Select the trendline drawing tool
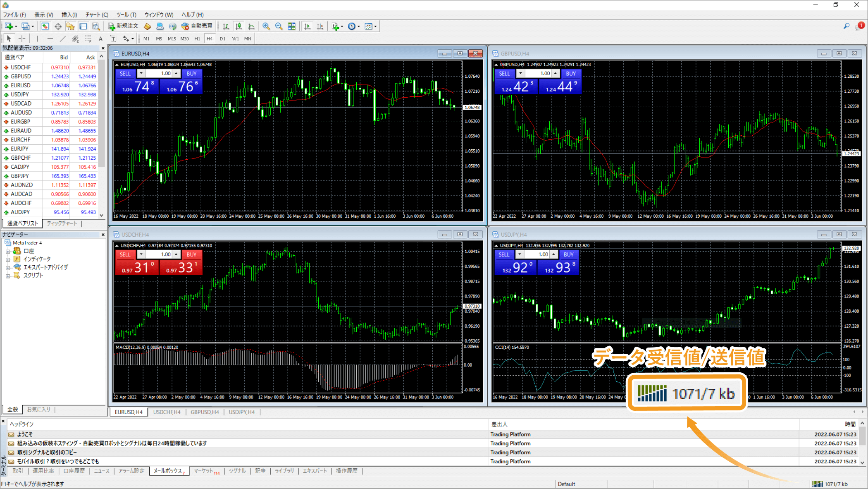The image size is (868, 489). click(x=62, y=38)
